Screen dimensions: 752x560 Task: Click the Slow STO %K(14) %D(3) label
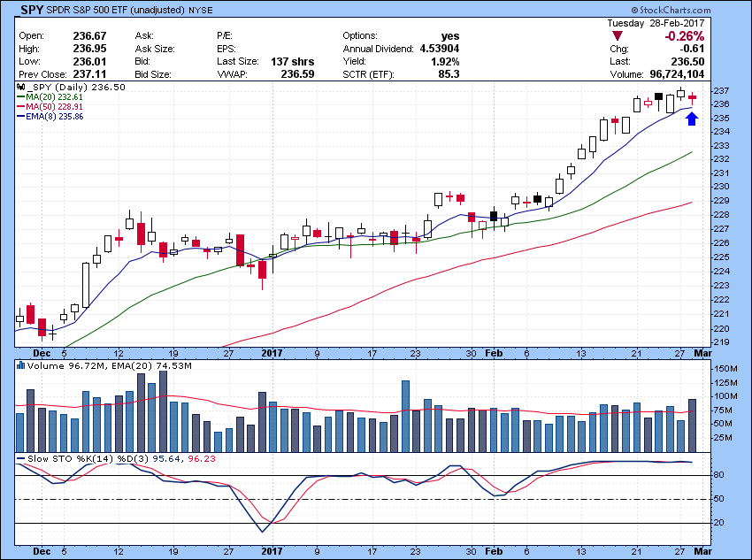coord(88,459)
